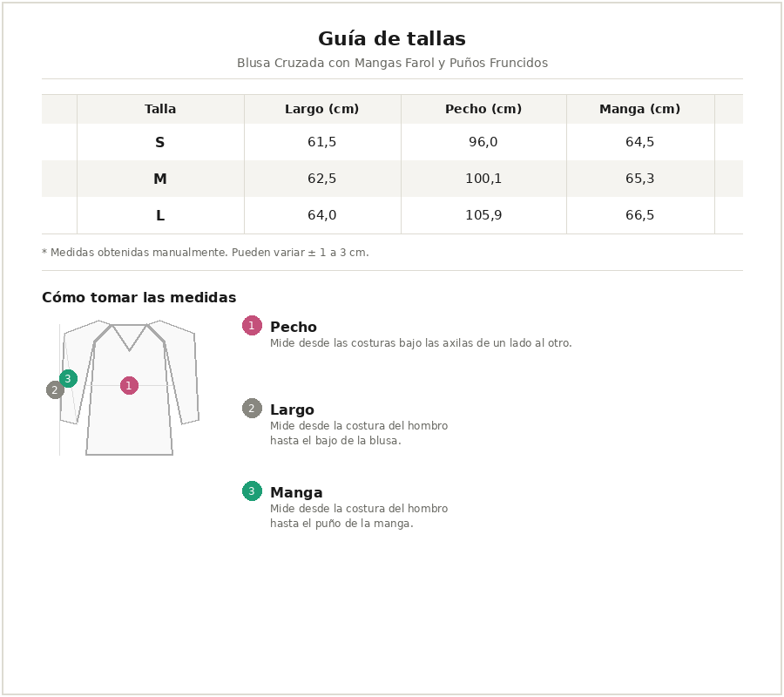This screenshot has height=697, width=784.
Task: Select number 1 badge beside Pecho heading
Action: [252, 325]
